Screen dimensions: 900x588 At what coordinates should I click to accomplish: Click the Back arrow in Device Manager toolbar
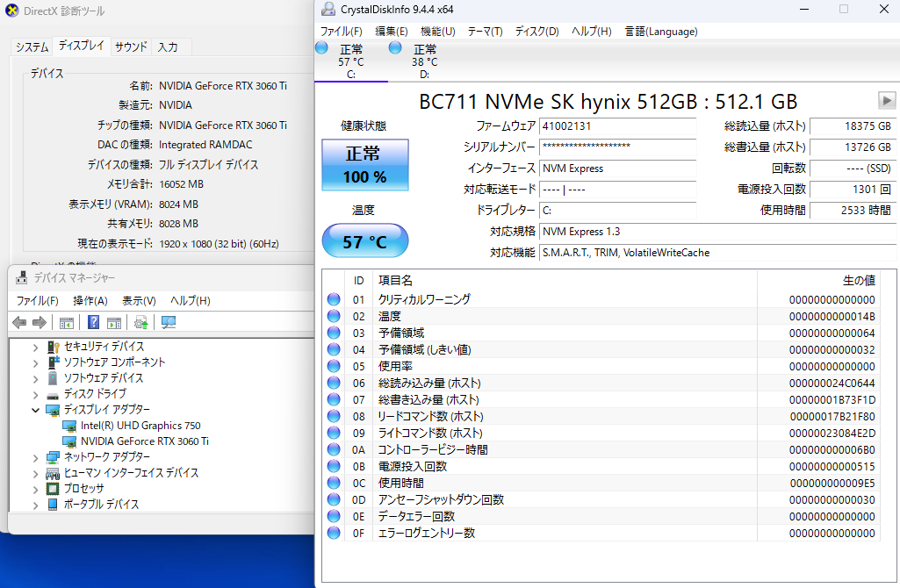tap(19, 322)
